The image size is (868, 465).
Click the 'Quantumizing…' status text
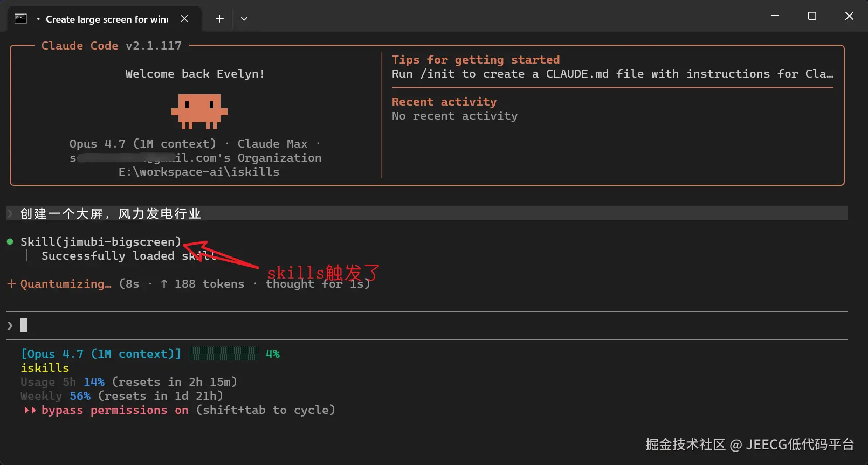click(66, 284)
